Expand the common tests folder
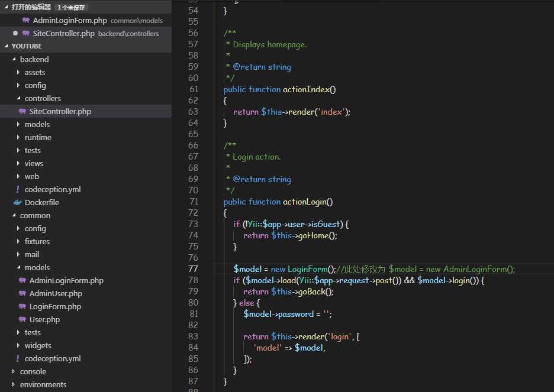 [18, 332]
